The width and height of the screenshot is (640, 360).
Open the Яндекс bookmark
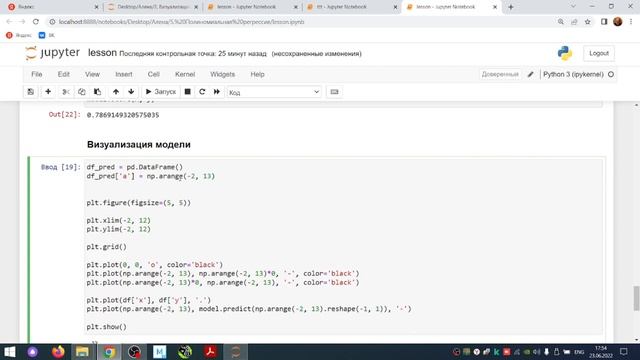point(19,36)
